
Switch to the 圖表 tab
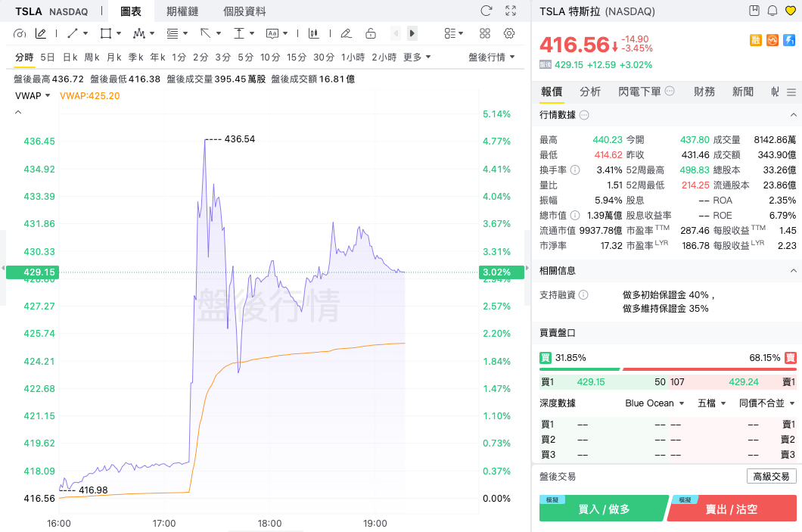(x=130, y=11)
